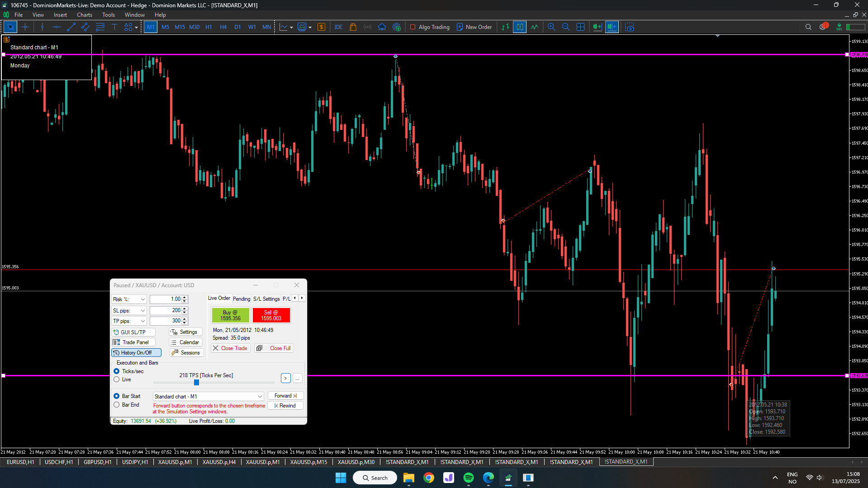Select the text label tool
This screenshot has height=488, width=868.
tap(114, 27)
